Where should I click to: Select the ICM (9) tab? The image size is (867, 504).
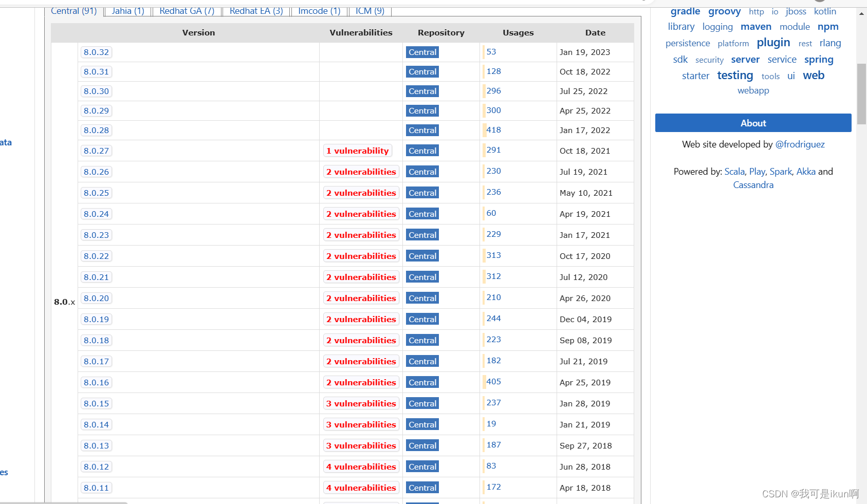pos(370,11)
